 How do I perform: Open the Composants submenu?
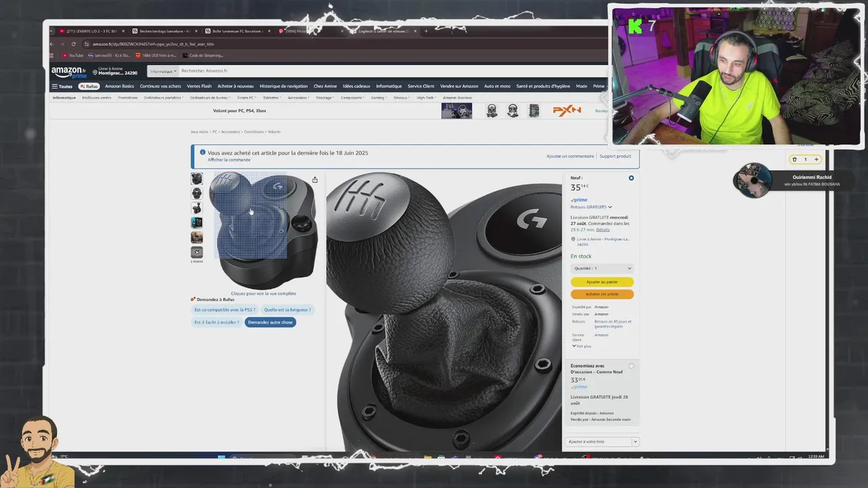(x=353, y=98)
